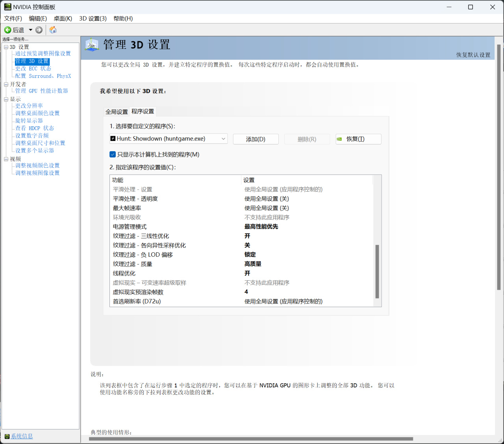Switch to the 全局设置 tab
Image resolution: width=504 pixels, height=444 pixels.
tap(117, 112)
